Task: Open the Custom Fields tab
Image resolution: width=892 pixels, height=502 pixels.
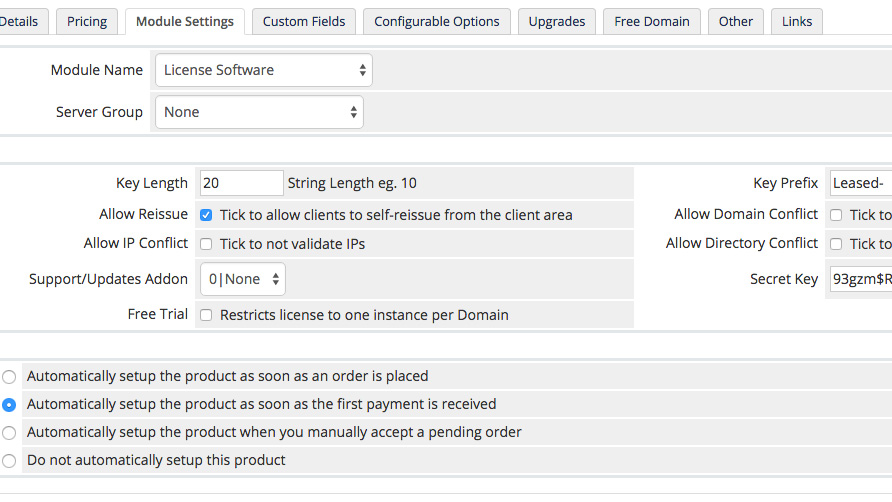Action: pyautogui.click(x=305, y=21)
